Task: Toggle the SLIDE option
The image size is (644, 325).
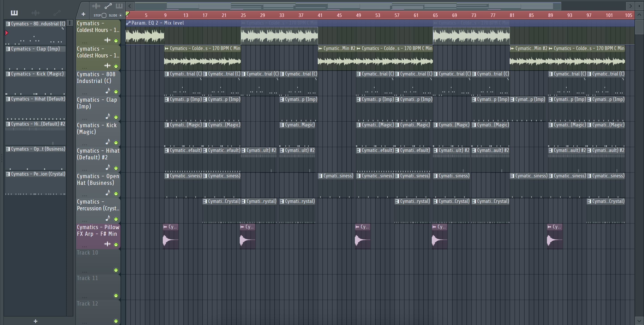Action: click(x=121, y=15)
